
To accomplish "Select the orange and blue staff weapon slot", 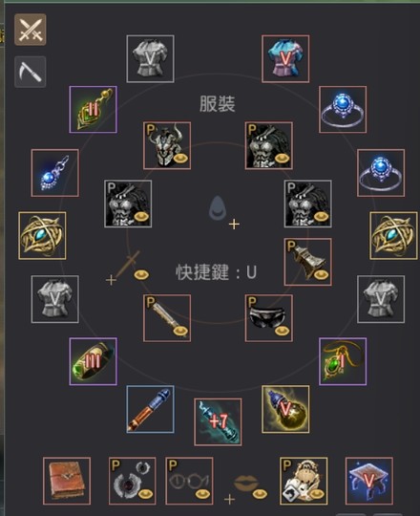I will click(x=150, y=409).
